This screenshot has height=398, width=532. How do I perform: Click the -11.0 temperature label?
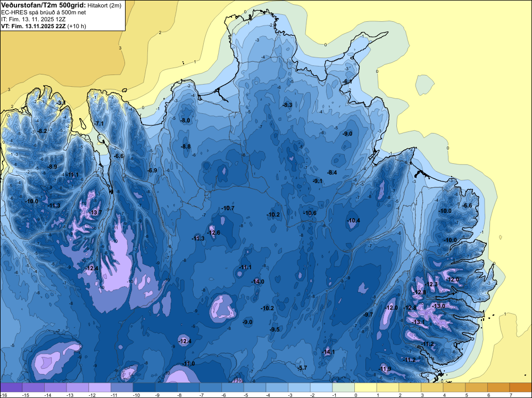(189, 364)
